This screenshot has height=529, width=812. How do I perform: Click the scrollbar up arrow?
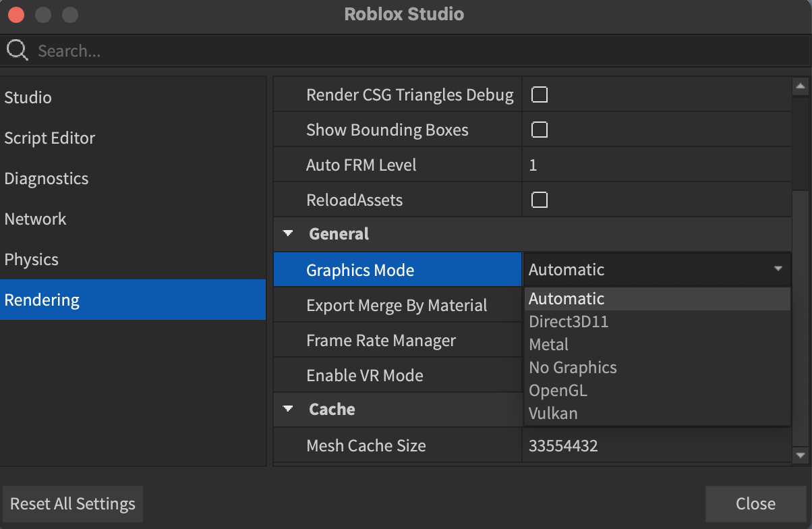800,86
